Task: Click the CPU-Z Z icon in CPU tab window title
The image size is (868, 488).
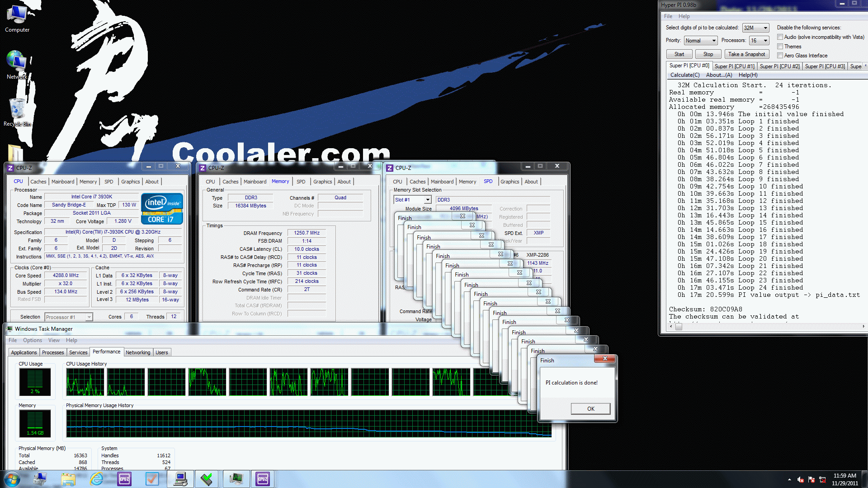Action: pyautogui.click(x=10, y=168)
